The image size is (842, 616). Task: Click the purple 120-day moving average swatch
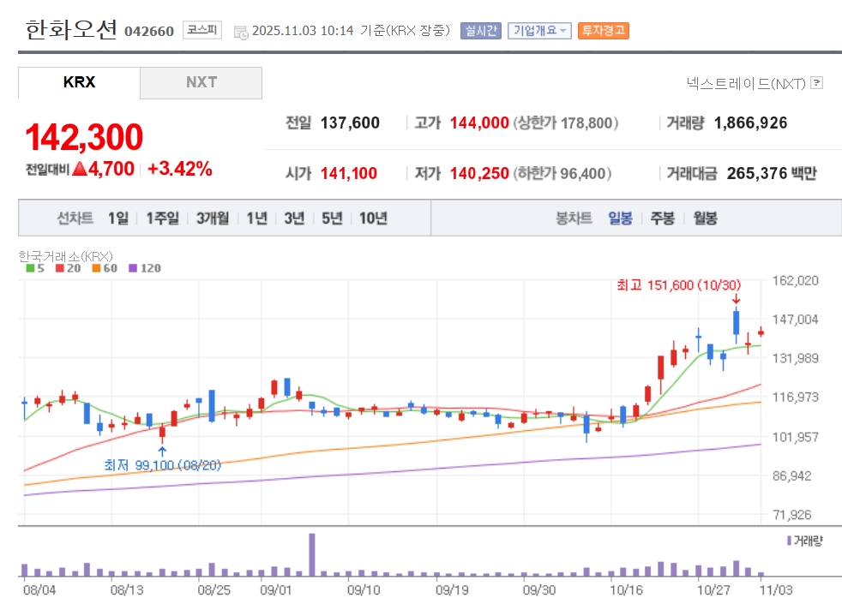133,268
